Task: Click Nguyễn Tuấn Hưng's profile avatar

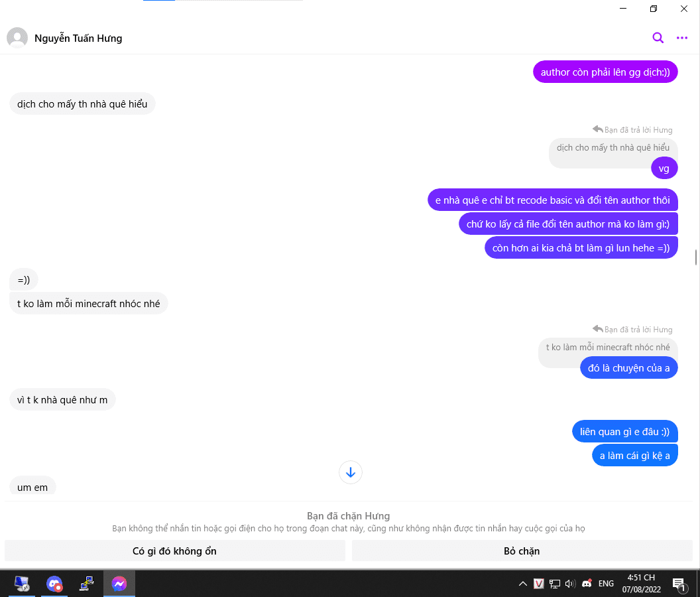Action: pos(17,38)
